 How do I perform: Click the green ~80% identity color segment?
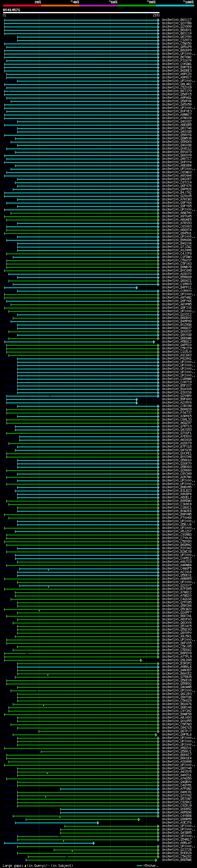tap(136, 6)
